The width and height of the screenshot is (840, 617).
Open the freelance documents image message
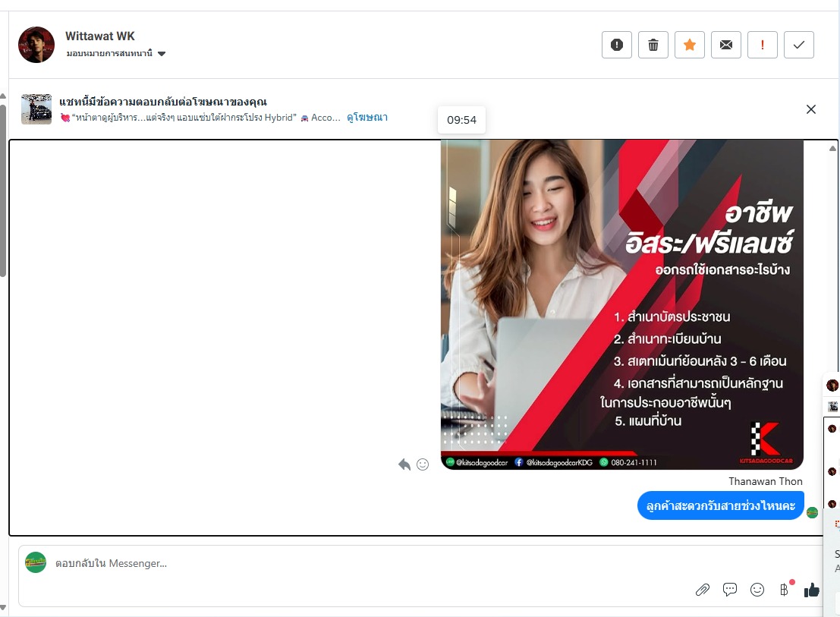[622, 305]
